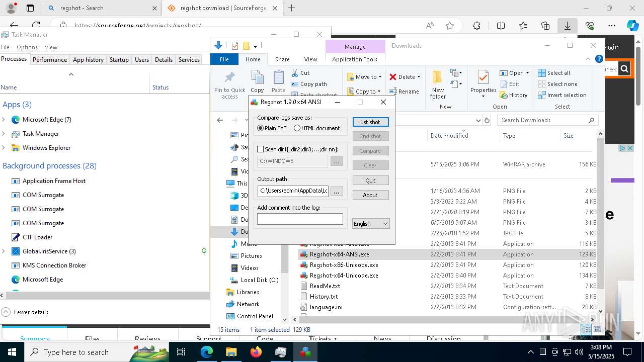Click the New folder icon
Image resolution: width=644 pixels, height=362 pixels.
(438, 77)
